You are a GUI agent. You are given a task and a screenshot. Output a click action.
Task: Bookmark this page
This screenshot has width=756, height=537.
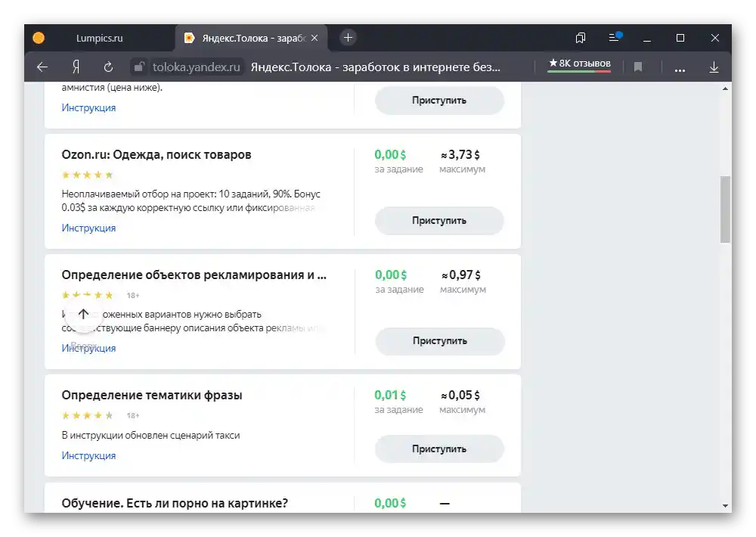click(x=638, y=67)
